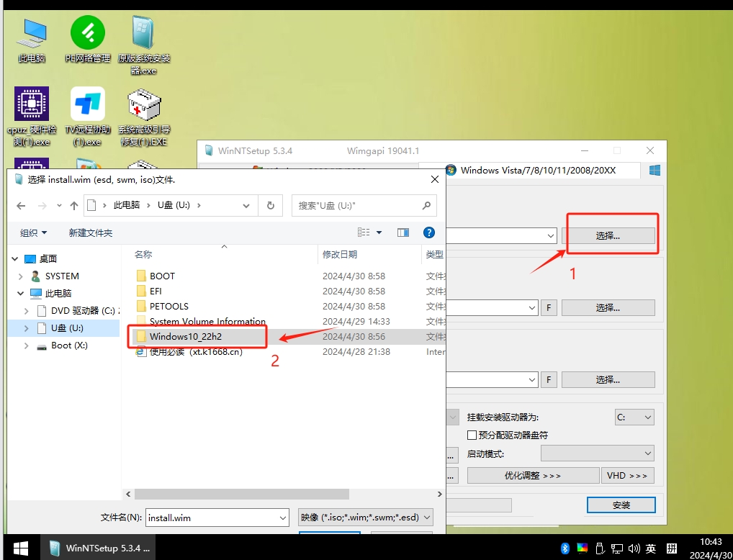Open TV远程协助(1).exe desktop icon
The height and width of the screenshot is (560, 733).
(87, 117)
